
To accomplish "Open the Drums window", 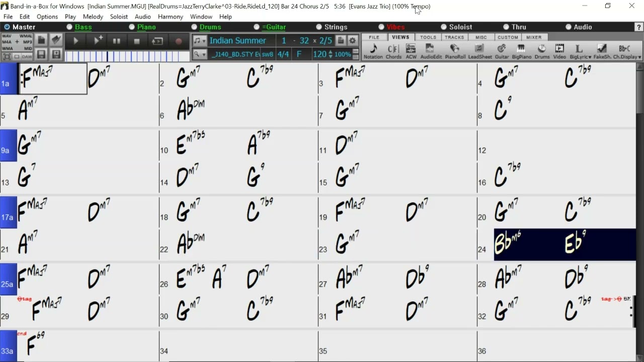I will [x=542, y=51].
